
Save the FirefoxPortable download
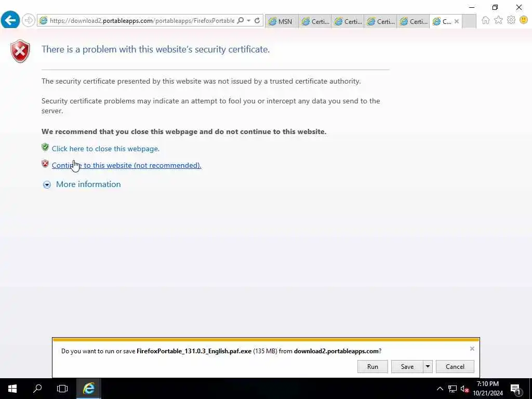coord(407,366)
